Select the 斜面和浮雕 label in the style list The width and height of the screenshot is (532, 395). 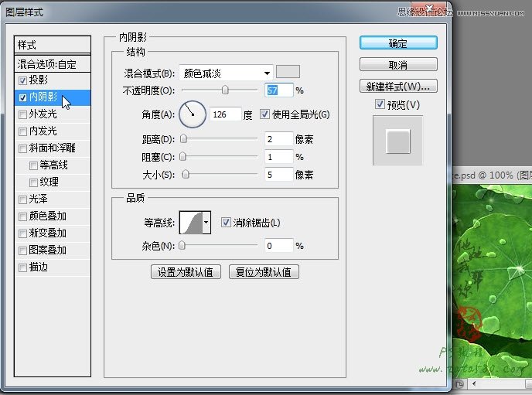pos(53,148)
